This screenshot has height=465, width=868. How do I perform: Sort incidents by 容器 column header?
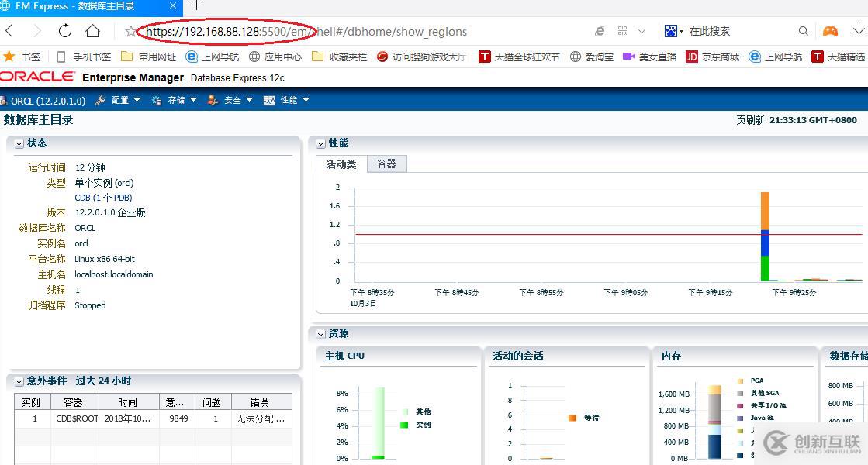pyautogui.click(x=74, y=402)
